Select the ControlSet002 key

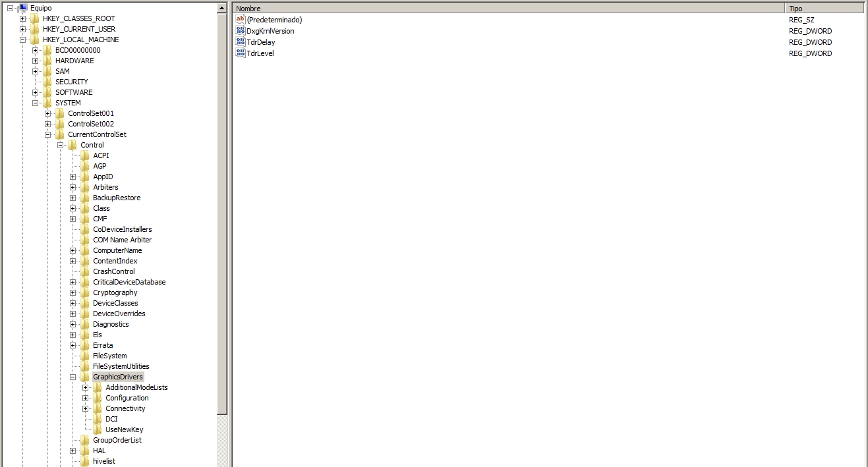pyautogui.click(x=91, y=124)
